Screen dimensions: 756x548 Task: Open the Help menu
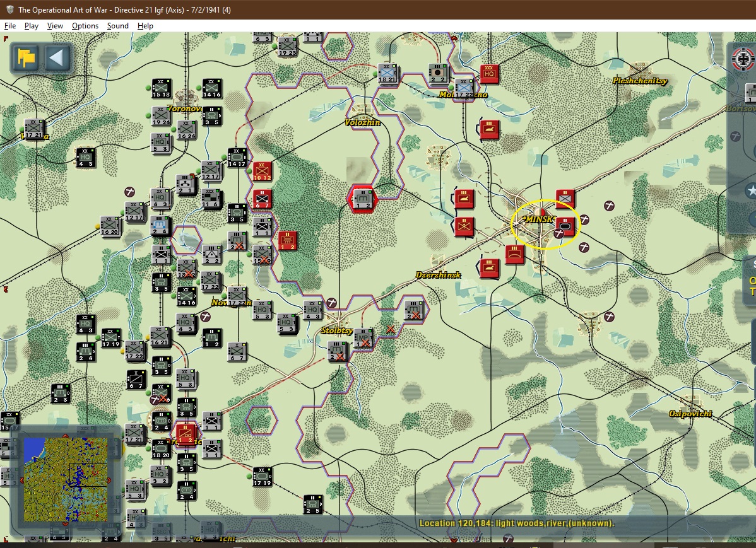point(145,26)
